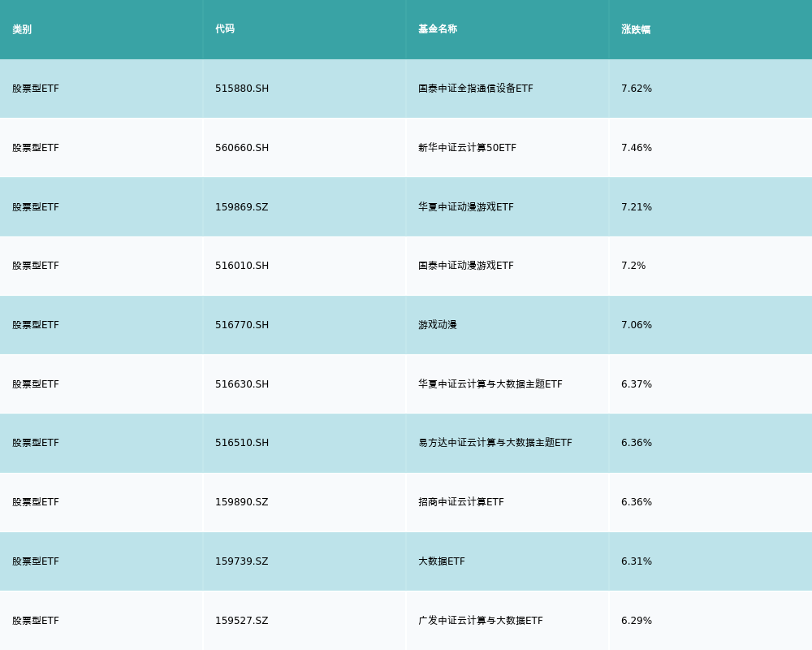Click the 7.62% change value
Screen dimensions: 812x650
(x=637, y=89)
